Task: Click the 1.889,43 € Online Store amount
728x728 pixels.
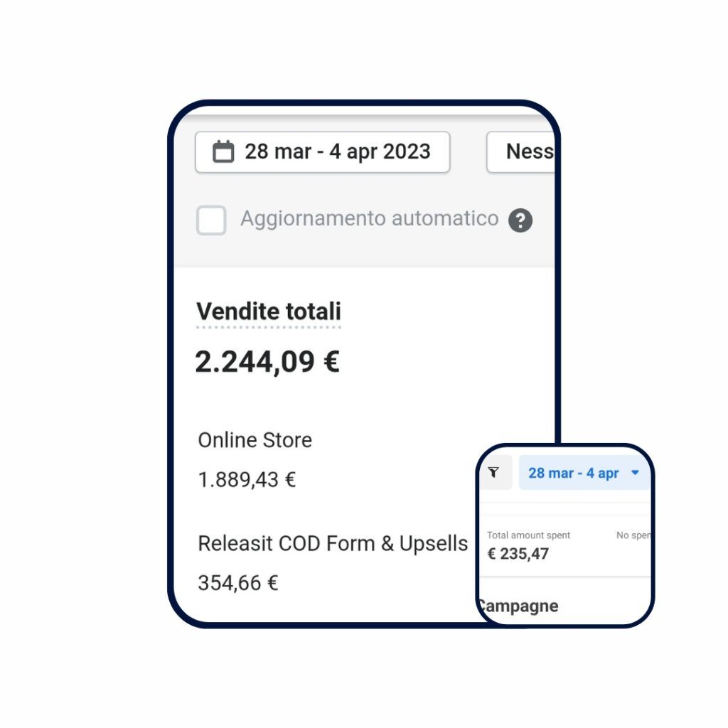Action: coord(247,480)
